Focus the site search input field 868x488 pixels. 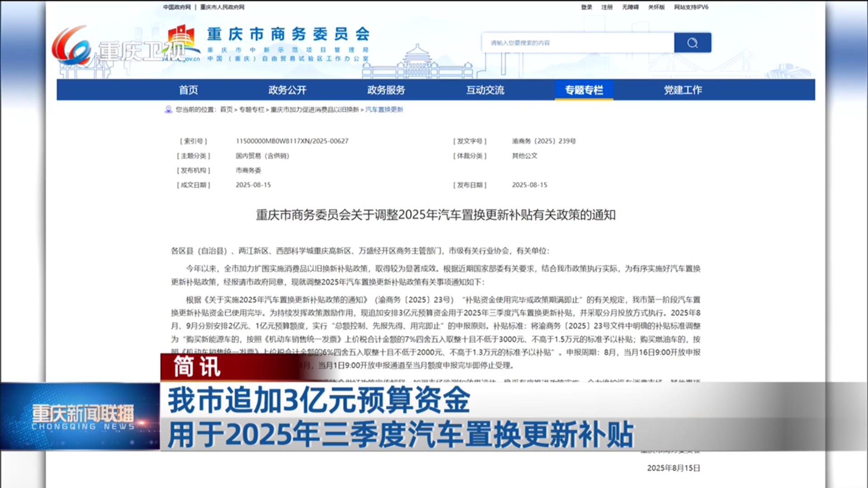tap(578, 42)
